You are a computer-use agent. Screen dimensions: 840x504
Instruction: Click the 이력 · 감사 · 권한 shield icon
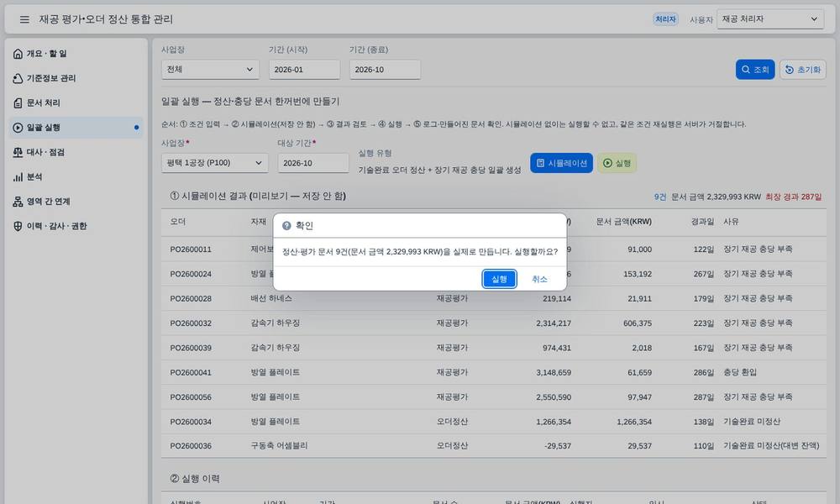click(x=18, y=226)
